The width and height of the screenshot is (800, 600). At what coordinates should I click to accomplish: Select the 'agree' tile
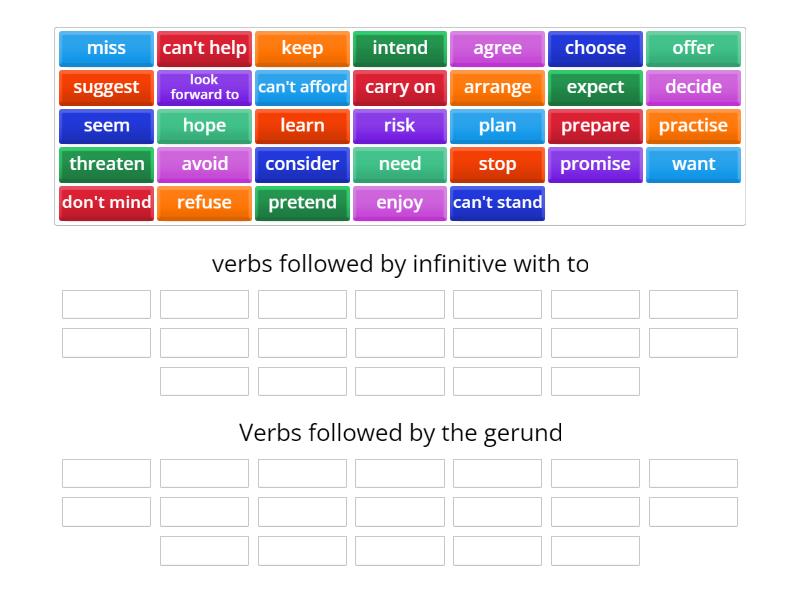(x=497, y=48)
